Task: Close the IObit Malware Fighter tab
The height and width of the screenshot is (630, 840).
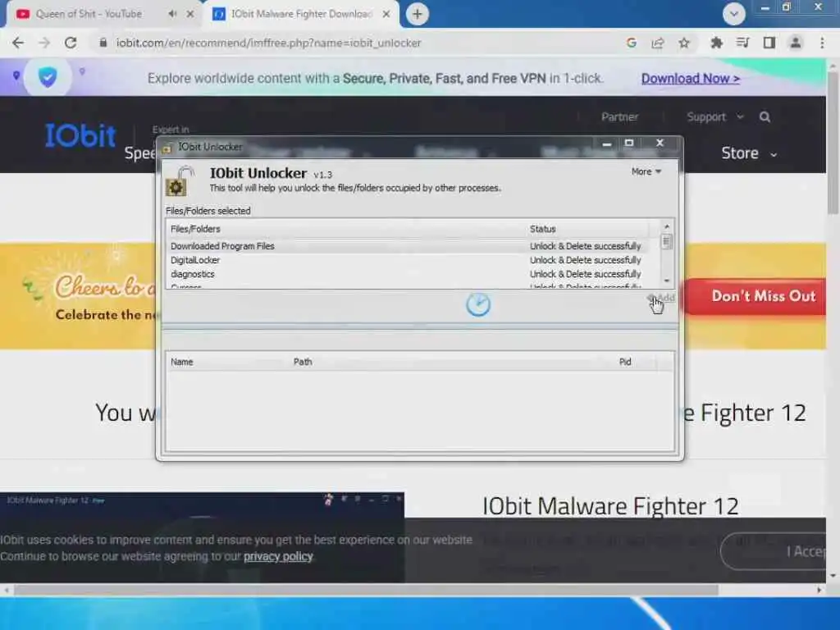Action: [386, 14]
